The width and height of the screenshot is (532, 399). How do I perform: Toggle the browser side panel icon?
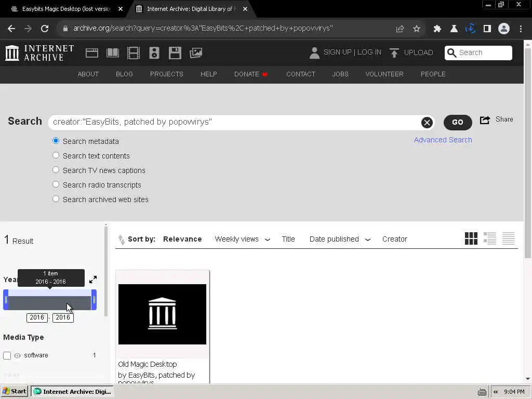click(x=487, y=29)
